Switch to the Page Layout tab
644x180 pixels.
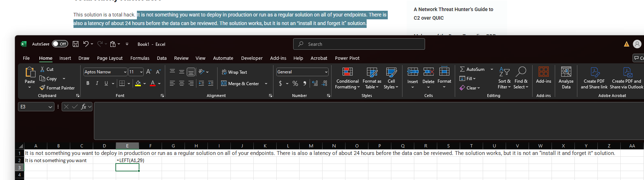tap(110, 58)
